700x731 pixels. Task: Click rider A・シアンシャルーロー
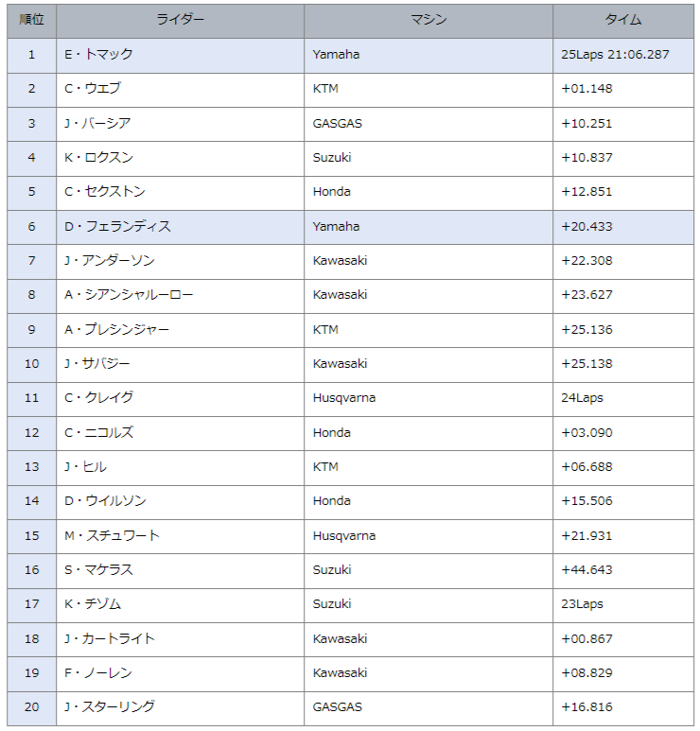point(129,295)
